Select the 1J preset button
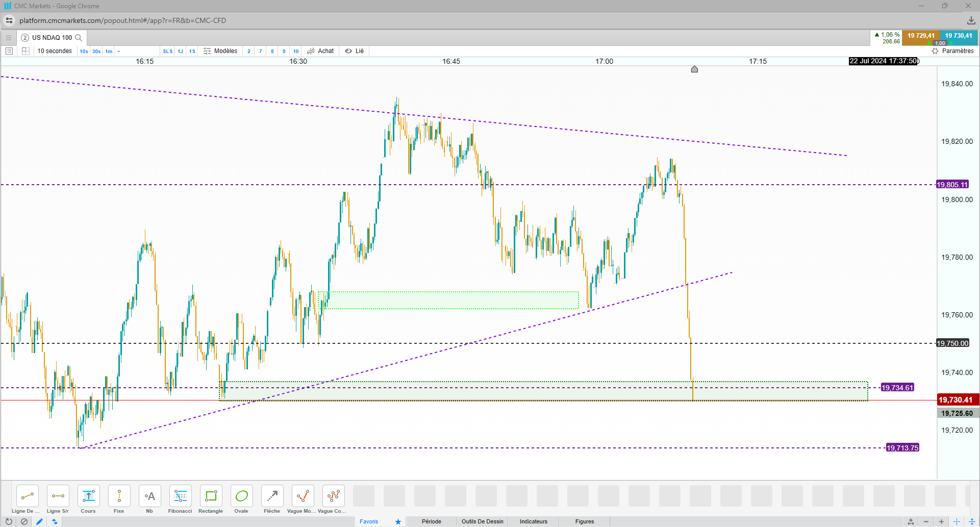The width and height of the screenshot is (980, 527). point(180,51)
